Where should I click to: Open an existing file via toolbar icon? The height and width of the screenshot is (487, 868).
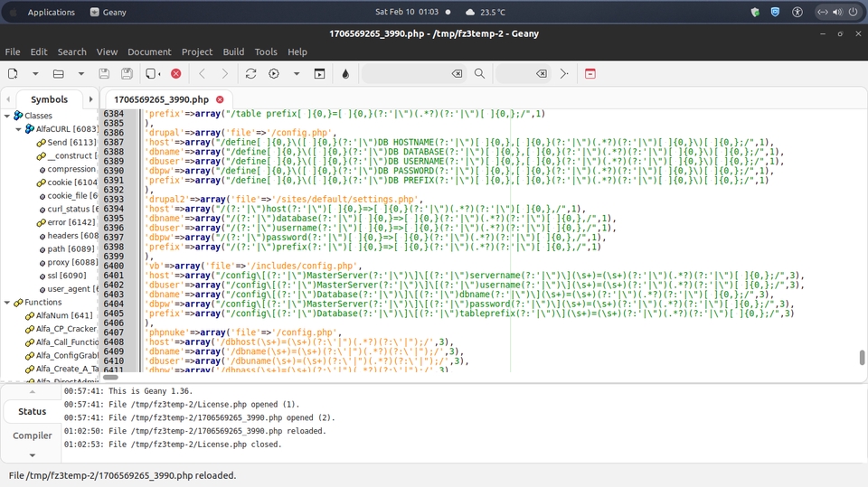click(58, 73)
